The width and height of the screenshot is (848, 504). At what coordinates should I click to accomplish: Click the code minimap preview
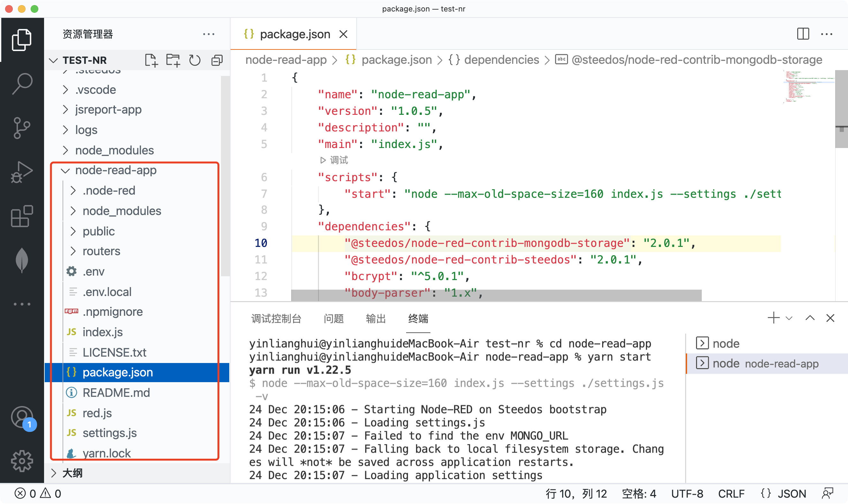809,86
